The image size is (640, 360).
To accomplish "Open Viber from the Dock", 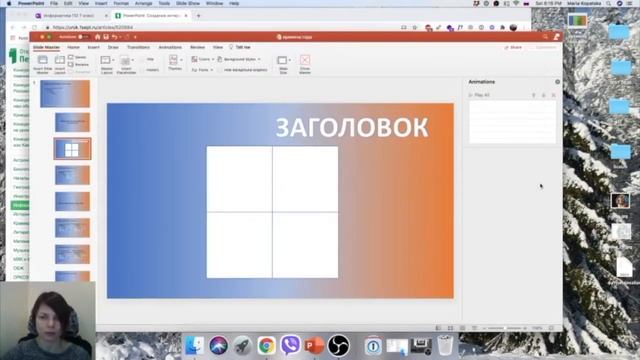I will (x=291, y=345).
